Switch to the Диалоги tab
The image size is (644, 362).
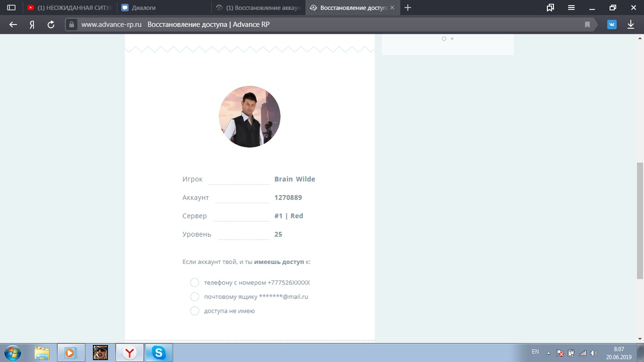tap(164, 8)
